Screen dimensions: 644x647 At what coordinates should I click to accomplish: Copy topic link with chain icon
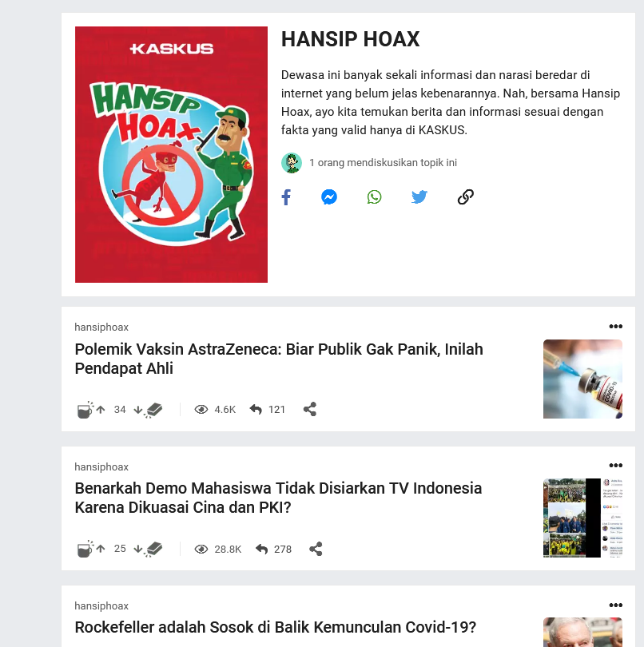click(465, 196)
